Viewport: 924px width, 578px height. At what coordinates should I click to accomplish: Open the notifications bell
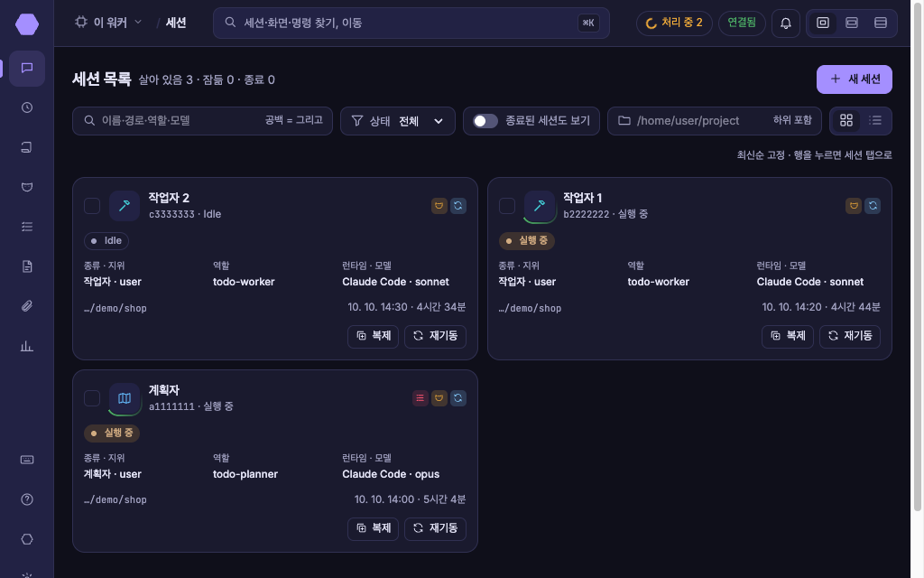point(786,23)
